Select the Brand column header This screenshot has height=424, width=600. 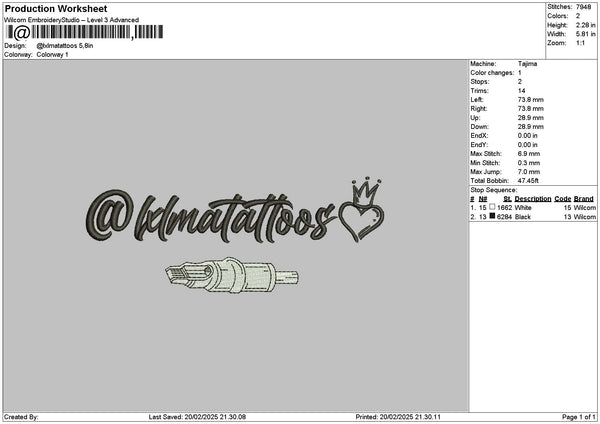point(584,198)
